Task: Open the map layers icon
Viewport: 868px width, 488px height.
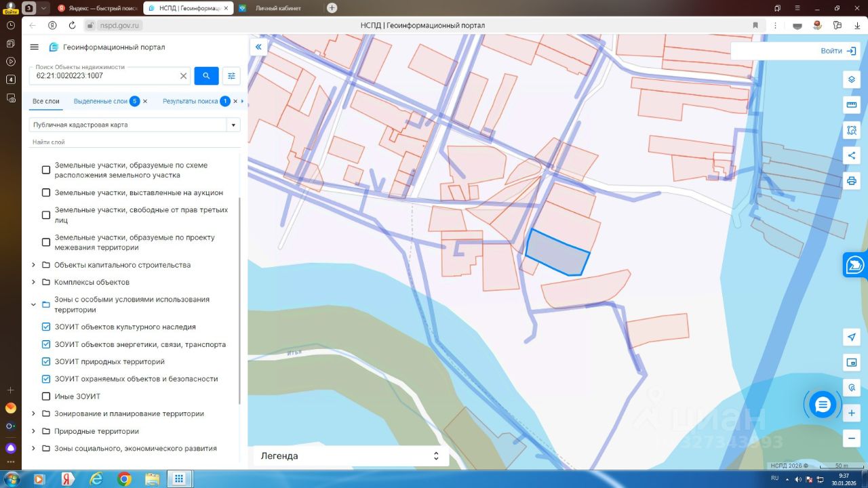Action: 852,79
